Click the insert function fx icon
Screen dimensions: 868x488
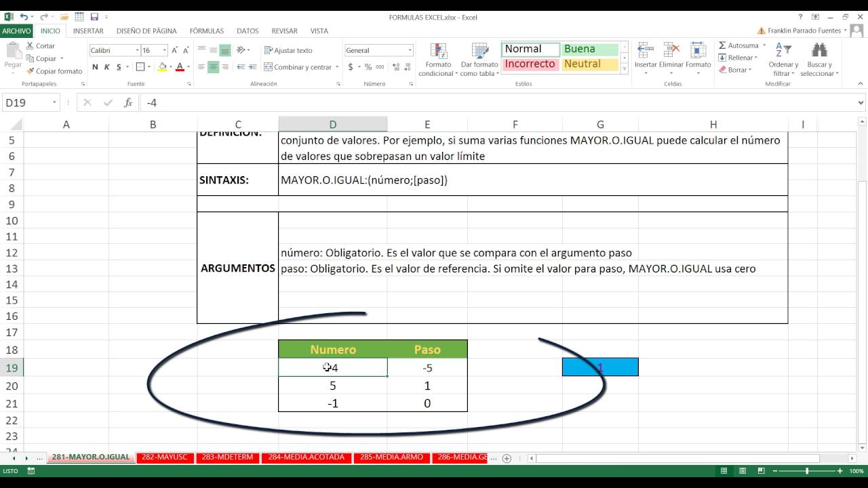(128, 103)
